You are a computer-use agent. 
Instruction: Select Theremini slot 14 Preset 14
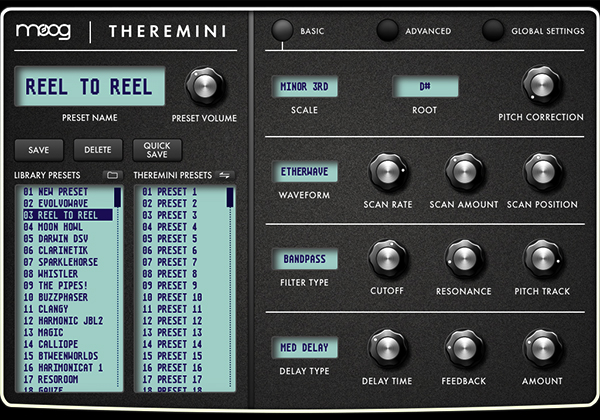tap(183, 344)
